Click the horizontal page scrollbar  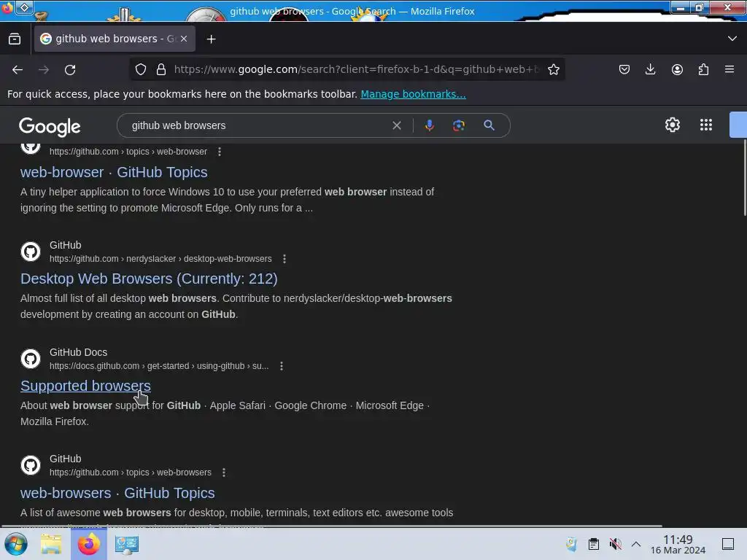point(331,526)
